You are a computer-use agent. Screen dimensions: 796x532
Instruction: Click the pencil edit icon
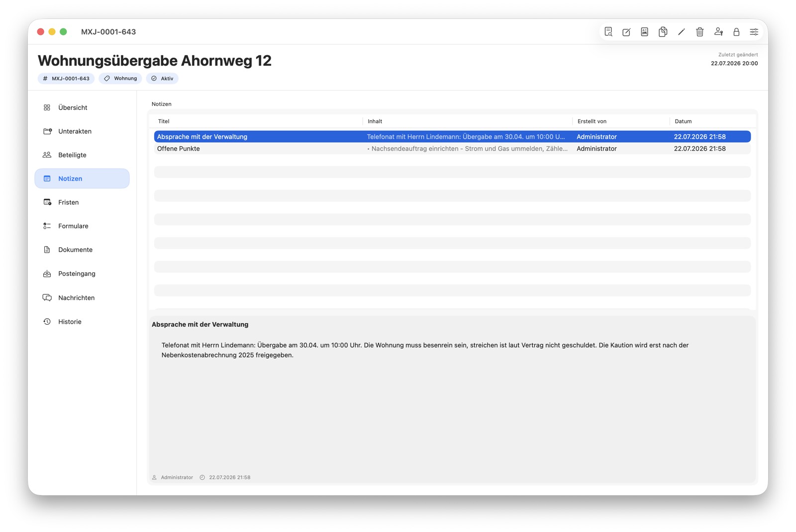681,32
